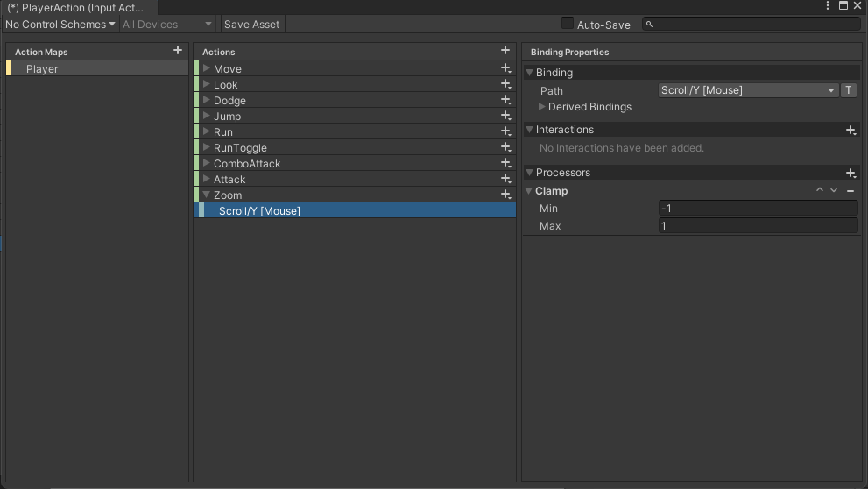Screen dimensions: 868x489
Task: Toggle text mode T button for Path
Action: click(849, 90)
